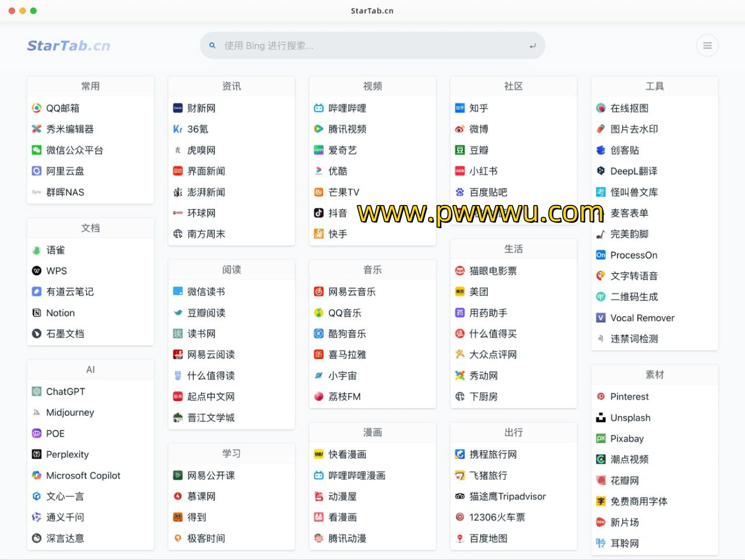Screen dimensions: 745x560
Task: Click the 知乎 blue icon
Action: pyautogui.click(x=460, y=108)
